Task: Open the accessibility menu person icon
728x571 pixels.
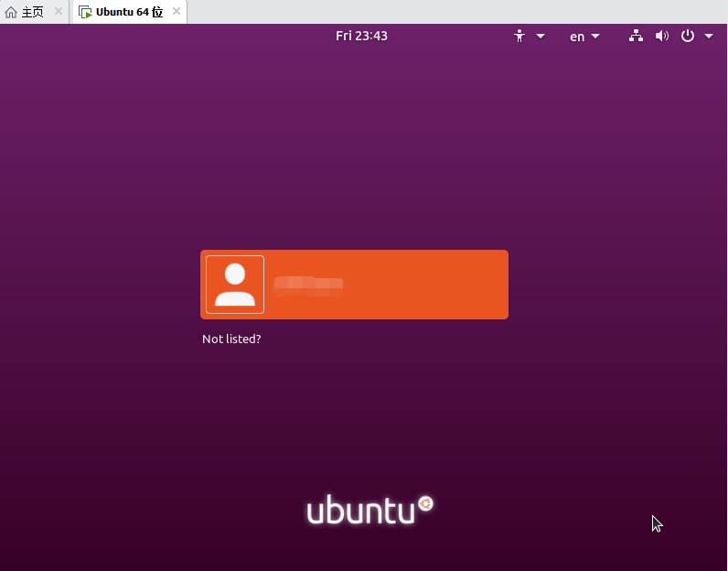Action: (x=519, y=37)
